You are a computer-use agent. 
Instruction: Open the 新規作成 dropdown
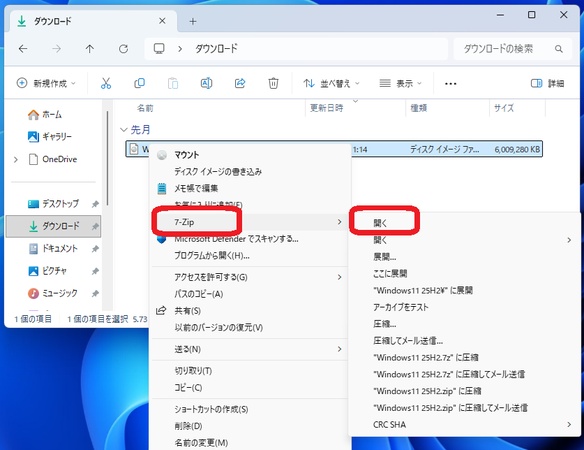pyautogui.click(x=46, y=83)
